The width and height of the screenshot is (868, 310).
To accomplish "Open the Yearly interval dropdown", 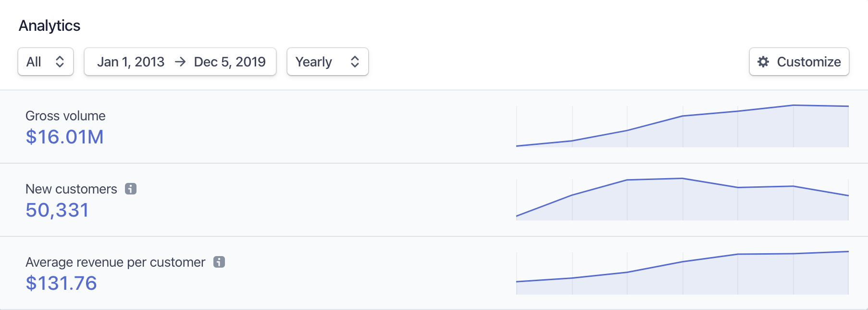I will [x=328, y=62].
